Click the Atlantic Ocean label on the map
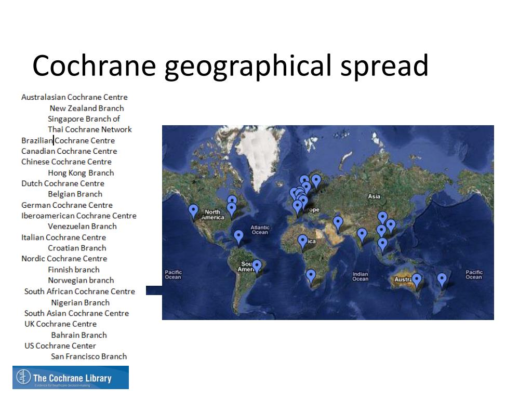This screenshot has width=532, height=399. pyautogui.click(x=260, y=230)
